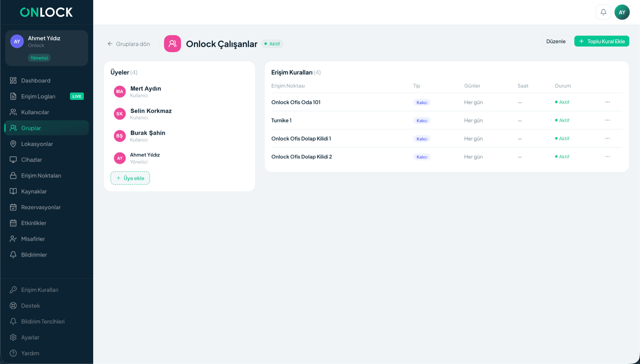Open the three-dot menu for Turnike 1
Image resolution: width=640 pixels, height=364 pixels.
click(x=607, y=120)
